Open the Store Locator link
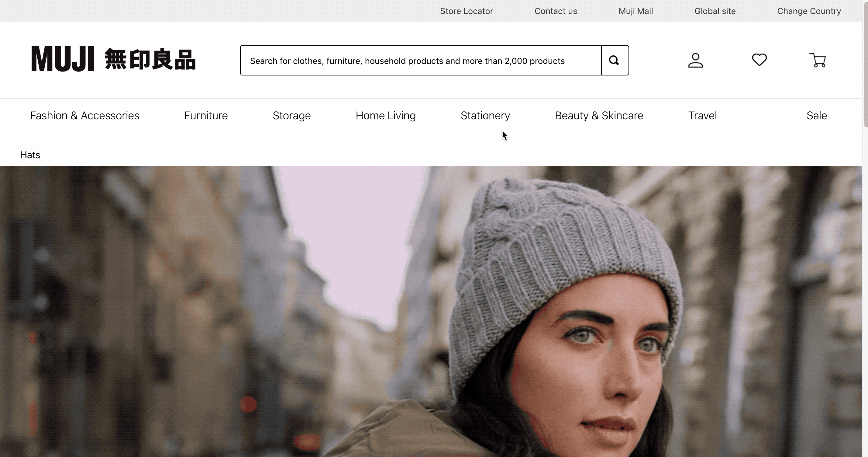This screenshot has width=868, height=457. click(466, 11)
